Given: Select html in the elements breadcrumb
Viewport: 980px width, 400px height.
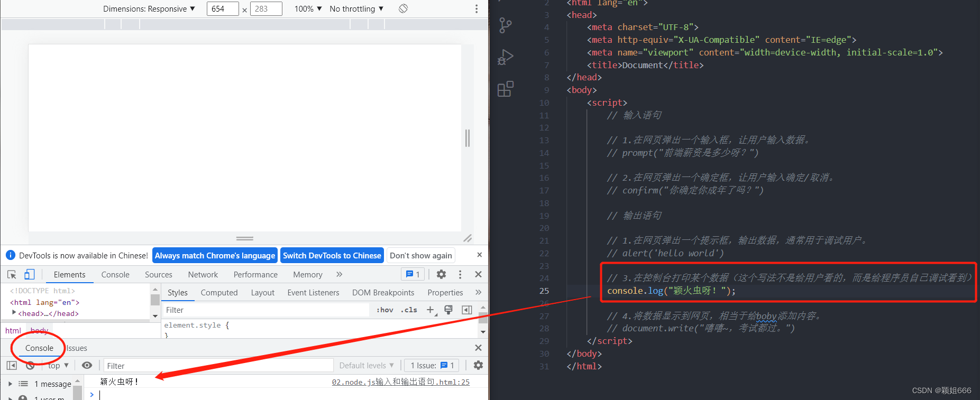Looking at the screenshot, I should point(13,330).
